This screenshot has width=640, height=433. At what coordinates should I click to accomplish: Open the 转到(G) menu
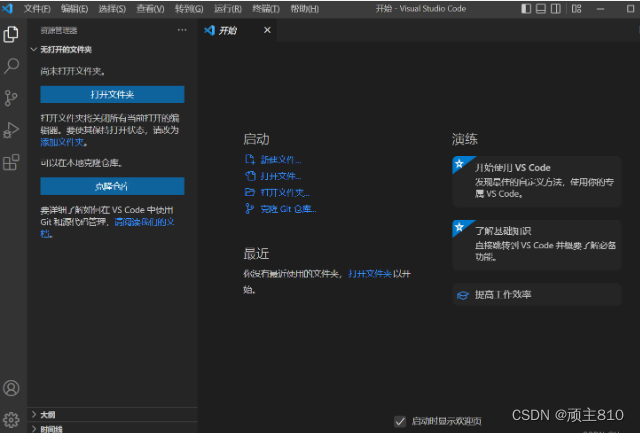pos(189,9)
